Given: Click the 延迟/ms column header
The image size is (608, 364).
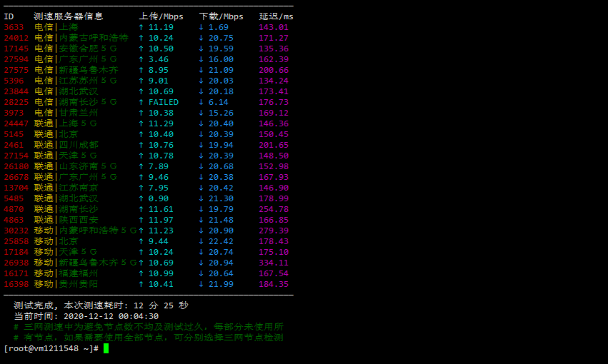Looking at the screenshot, I should pyautogui.click(x=276, y=16).
